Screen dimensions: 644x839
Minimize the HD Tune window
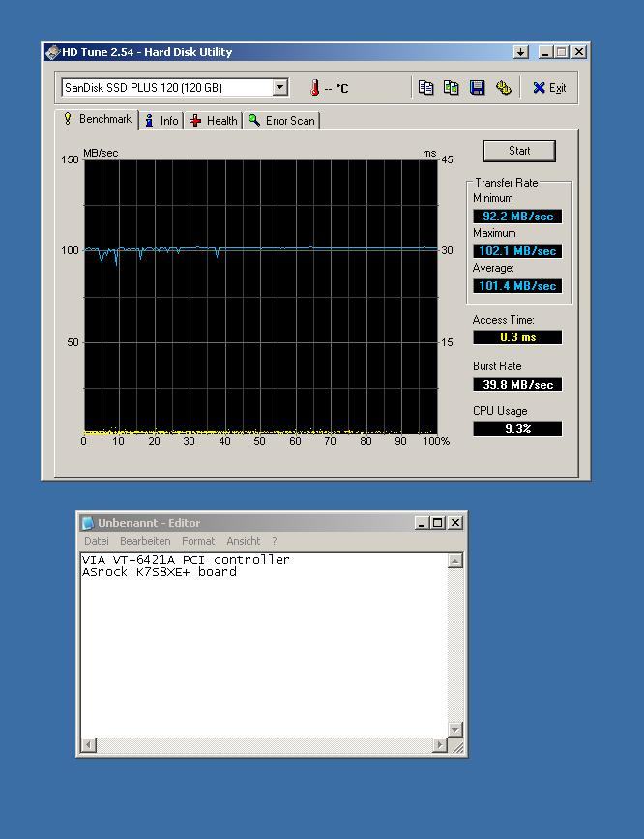(x=545, y=52)
